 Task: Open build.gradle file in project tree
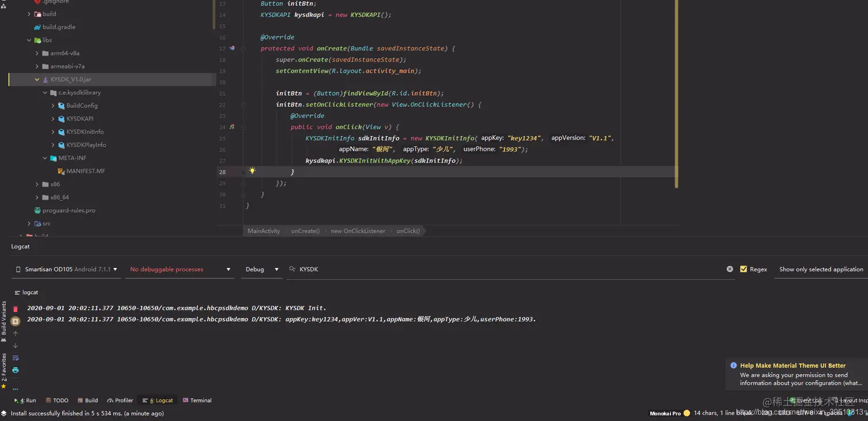[55, 27]
